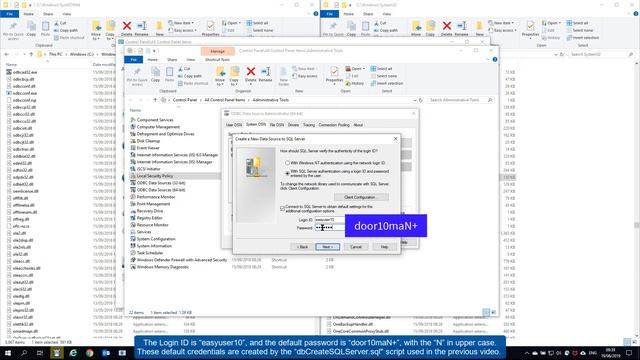The height and width of the screenshot is (360, 640).
Task: Open Shortcut Tools tab in Administrative Tools
Action: 218,60
